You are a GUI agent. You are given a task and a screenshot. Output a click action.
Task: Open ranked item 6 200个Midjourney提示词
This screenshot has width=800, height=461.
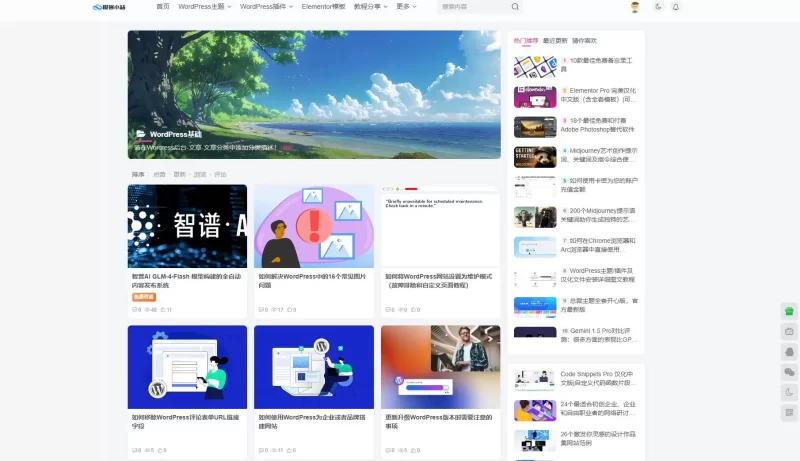click(598, 215)
